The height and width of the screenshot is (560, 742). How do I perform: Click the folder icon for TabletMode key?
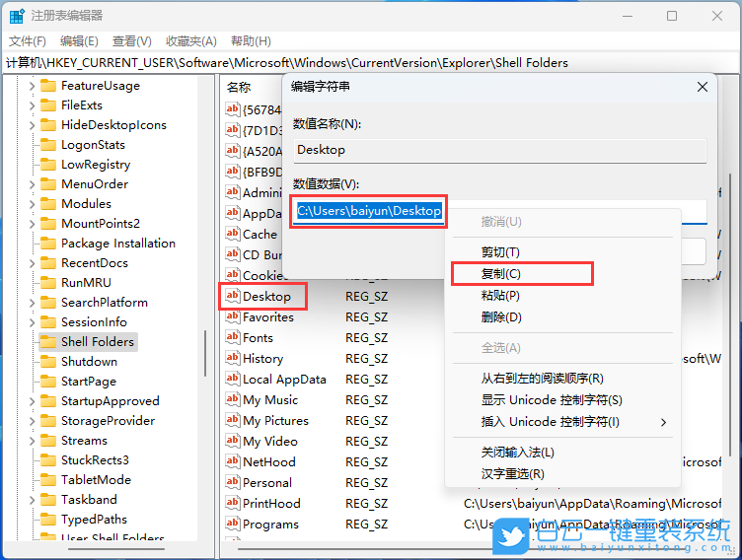click(47, 480)
